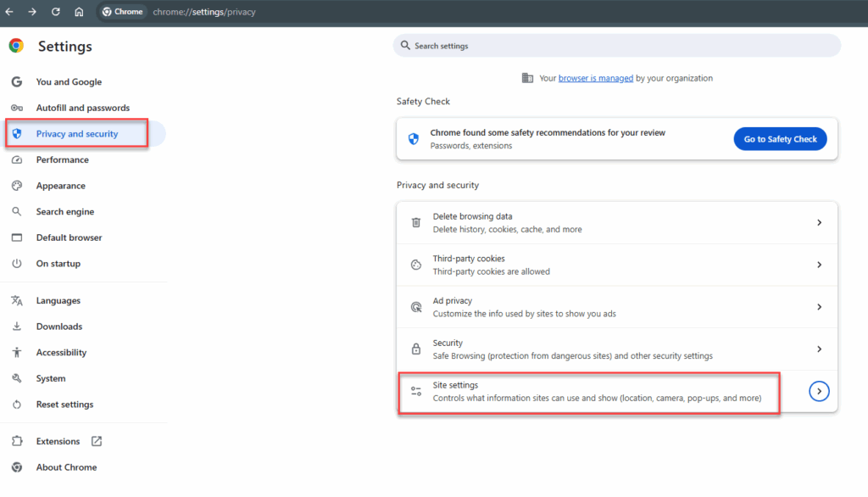Click the reload page icon
This screenshot has height=497, width=868.
[56, 12]
